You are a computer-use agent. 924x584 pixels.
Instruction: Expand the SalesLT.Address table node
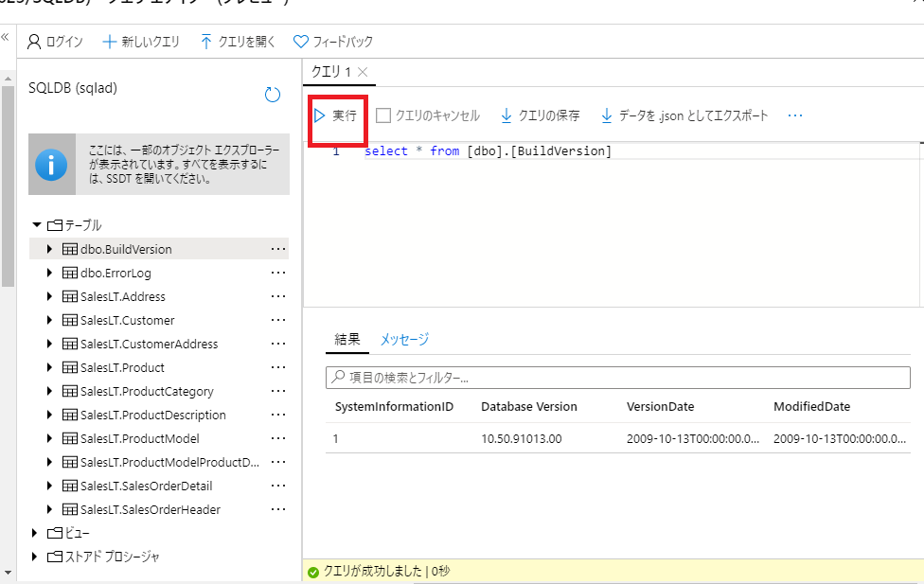[49, 296]
